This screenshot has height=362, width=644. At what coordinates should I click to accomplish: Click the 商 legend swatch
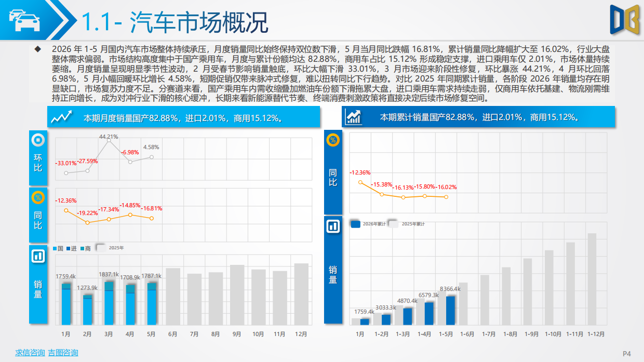[82, 249]
